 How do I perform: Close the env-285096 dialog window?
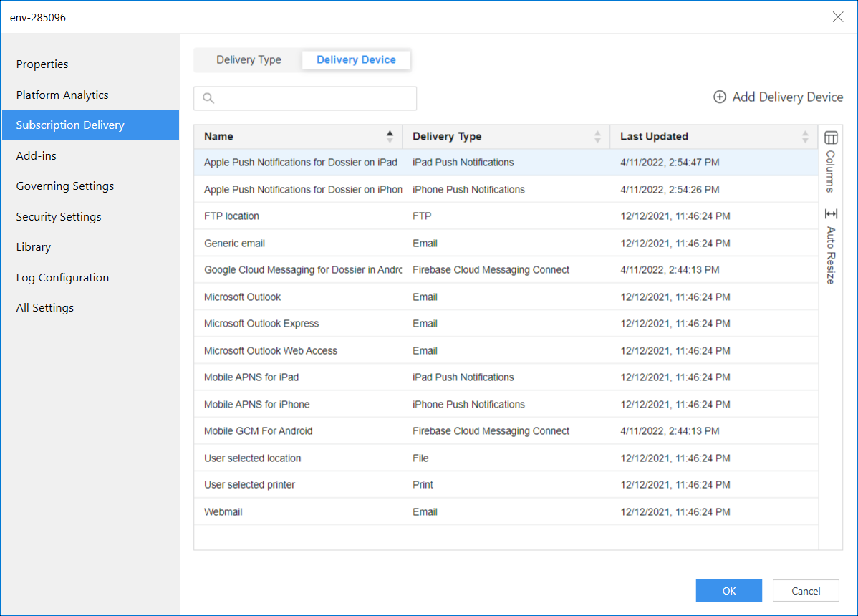(837, 17)
